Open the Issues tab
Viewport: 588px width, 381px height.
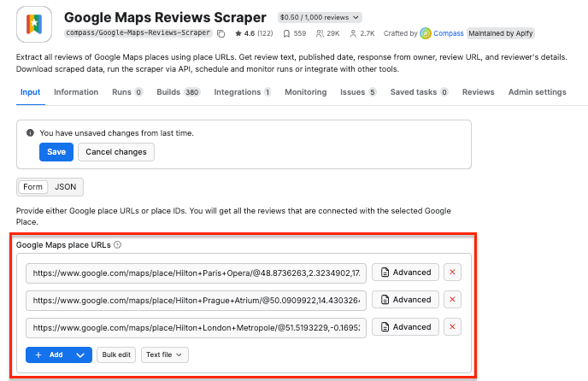(x=358, y=92)
